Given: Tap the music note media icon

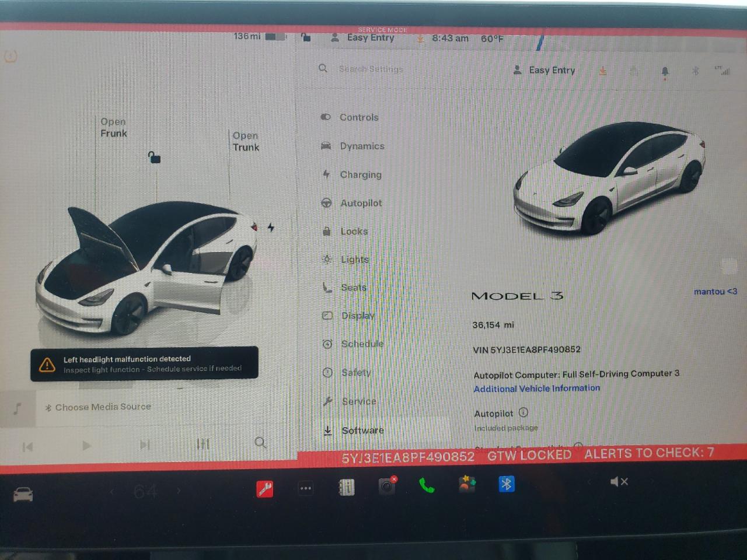Looking at the screenshot, I should click(18, 408).
